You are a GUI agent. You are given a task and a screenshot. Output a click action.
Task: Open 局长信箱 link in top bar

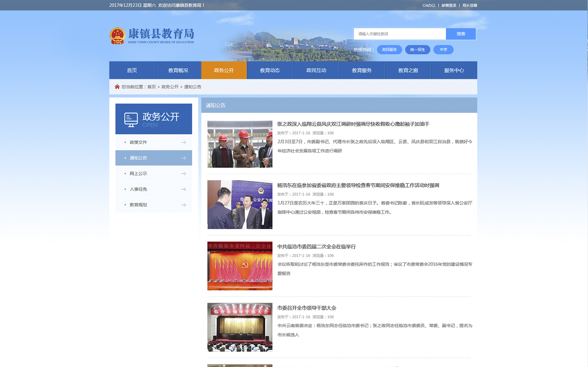click(x=470, y=5)
